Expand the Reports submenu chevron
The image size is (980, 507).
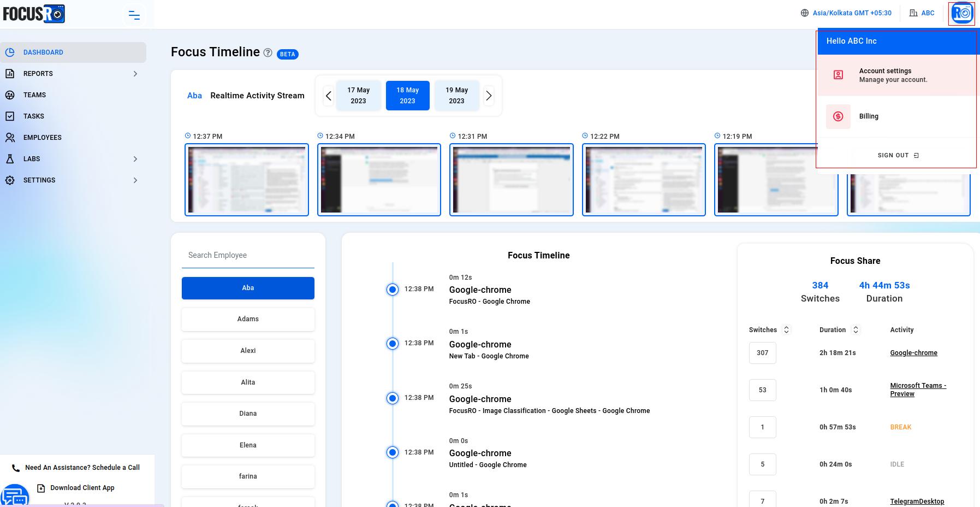[135, 74]
